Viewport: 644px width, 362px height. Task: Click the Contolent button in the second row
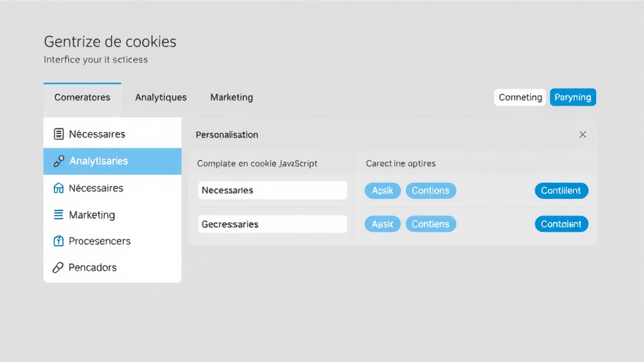click(x=561, y=224)
